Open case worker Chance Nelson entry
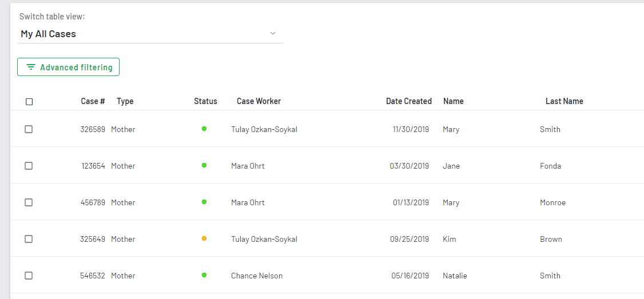 [x=257, y=276]
